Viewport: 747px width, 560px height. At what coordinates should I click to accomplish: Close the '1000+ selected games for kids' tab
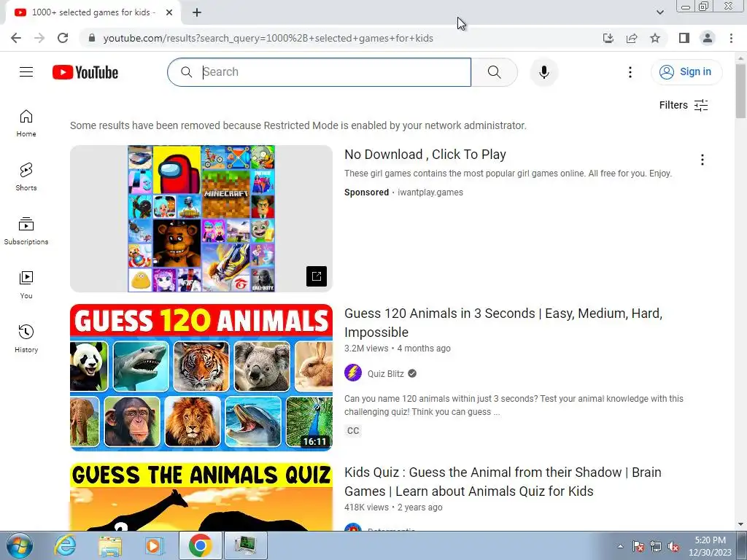169,12
